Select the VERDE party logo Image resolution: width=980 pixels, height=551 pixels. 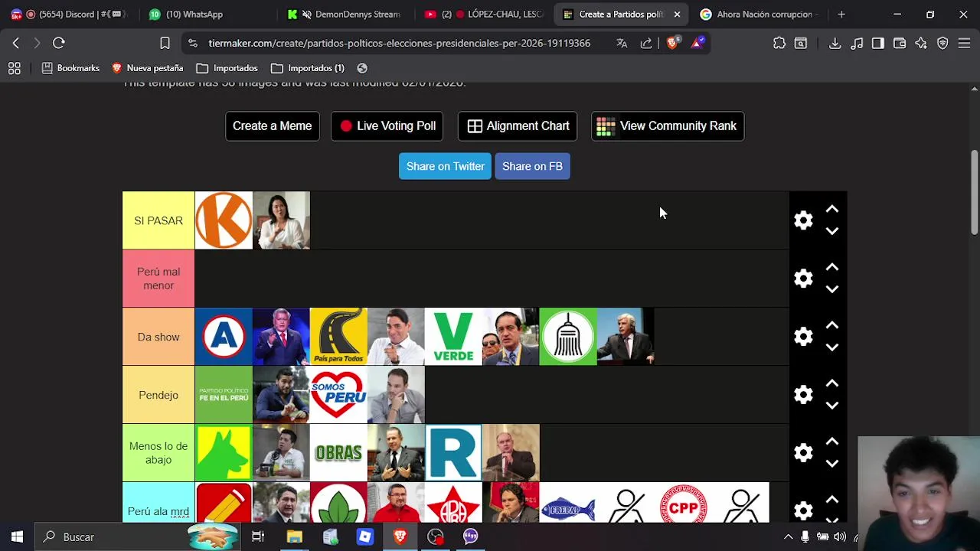coord(453,337)
